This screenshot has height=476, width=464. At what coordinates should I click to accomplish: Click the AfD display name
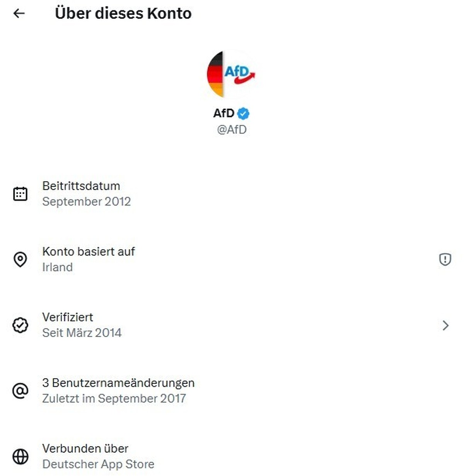pyautogui.click(x=224, y=113)
